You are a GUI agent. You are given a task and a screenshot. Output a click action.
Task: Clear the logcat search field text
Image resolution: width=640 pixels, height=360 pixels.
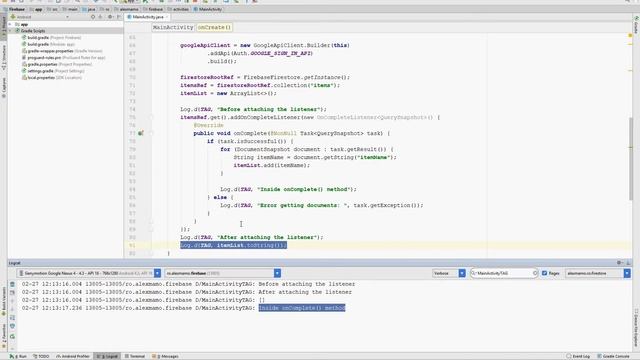tap(535, 273)
